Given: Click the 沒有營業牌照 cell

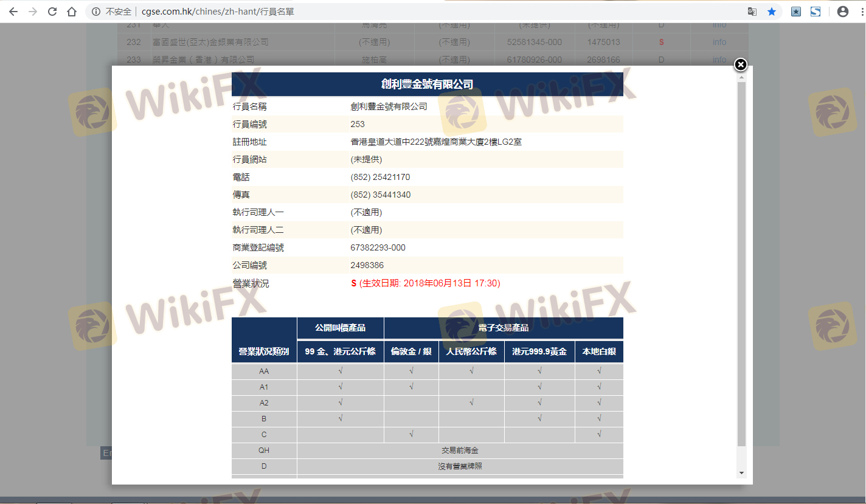Looking at the screenshot, I should click(460, 466).
